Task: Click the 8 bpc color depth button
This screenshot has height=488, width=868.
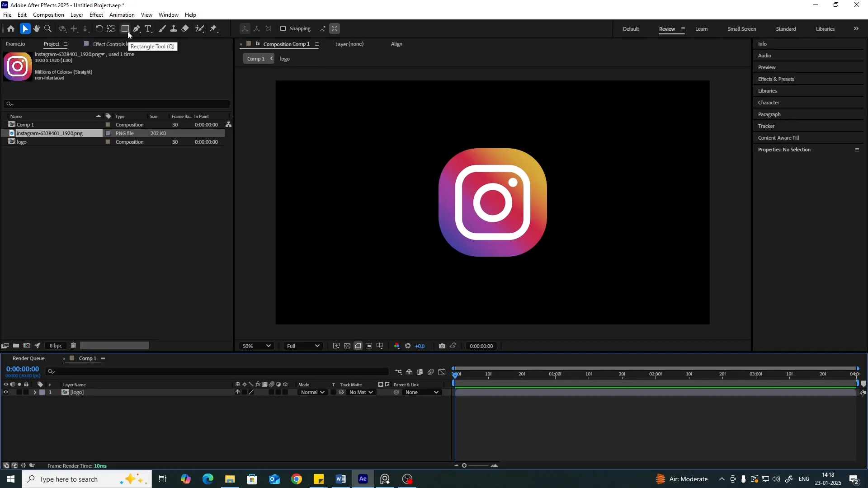Action: (x=56, y=346)
